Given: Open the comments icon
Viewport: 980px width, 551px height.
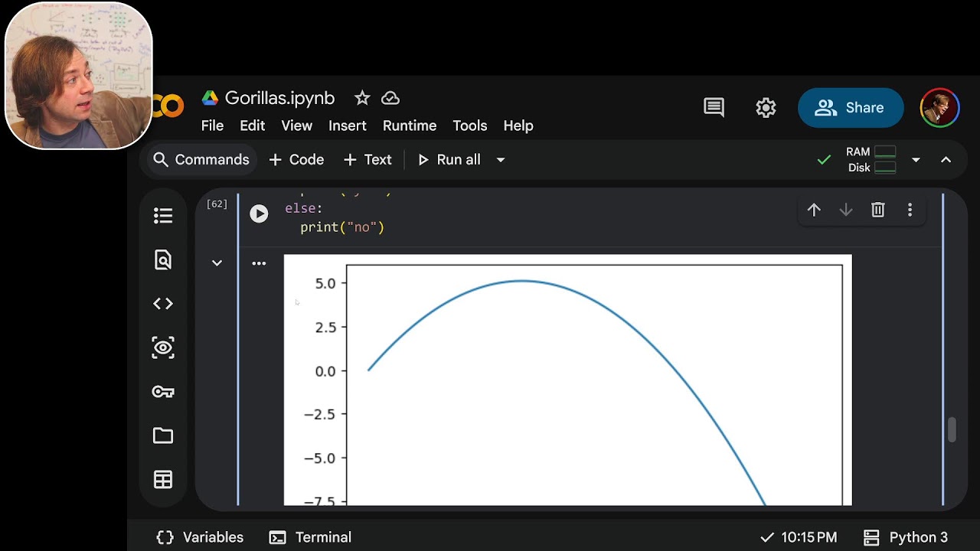Looking at the screenshot, I should 714,108.
